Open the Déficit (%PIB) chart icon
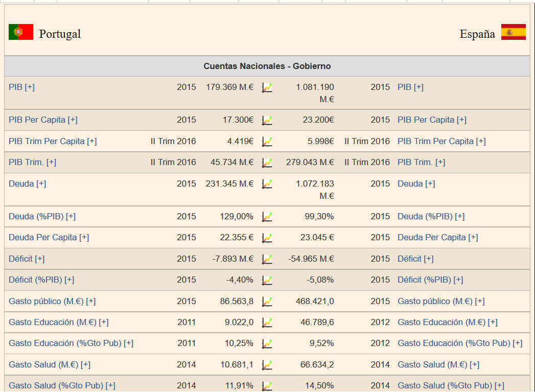The height and width of the screenshot is (392, 535). click(267, 280)
